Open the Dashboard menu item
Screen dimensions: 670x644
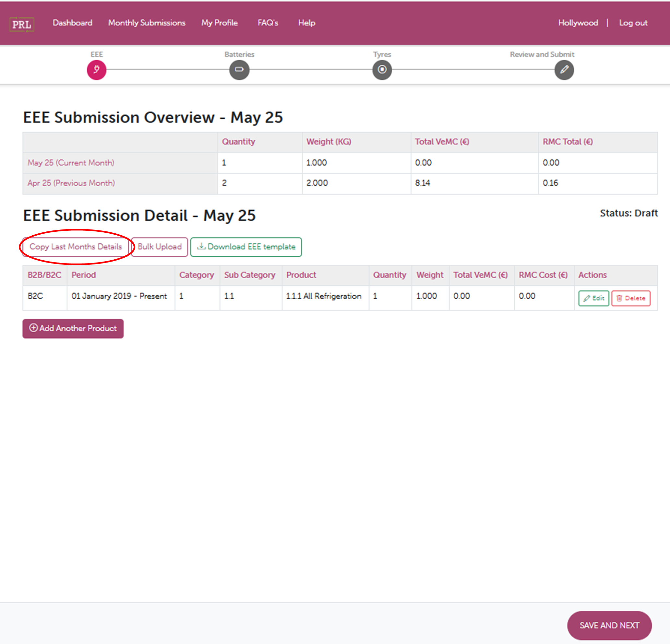72,23
